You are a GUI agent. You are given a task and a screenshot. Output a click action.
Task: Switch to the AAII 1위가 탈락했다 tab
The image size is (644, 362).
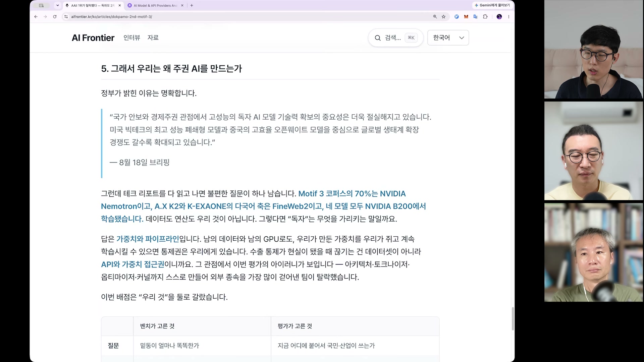tap(93, 5)
